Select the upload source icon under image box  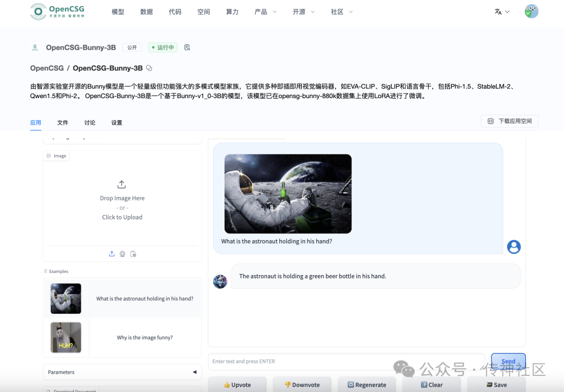click(112, 254)
